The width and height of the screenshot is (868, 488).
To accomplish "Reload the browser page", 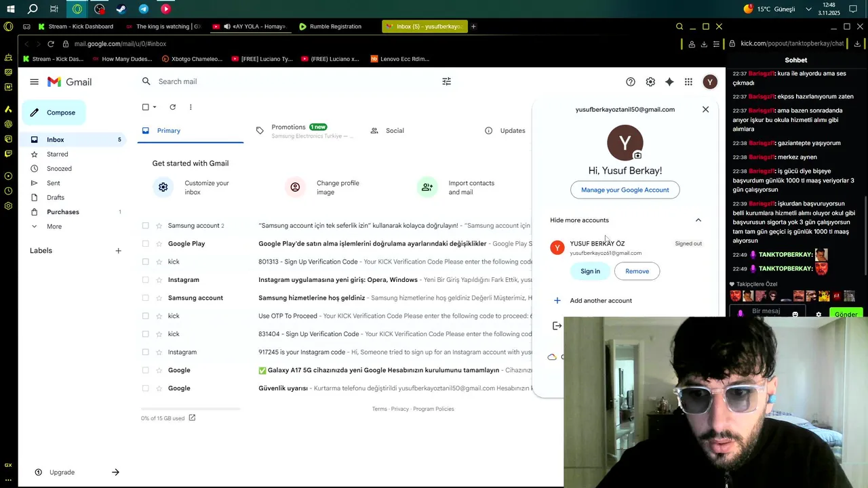I will point(50,43).
